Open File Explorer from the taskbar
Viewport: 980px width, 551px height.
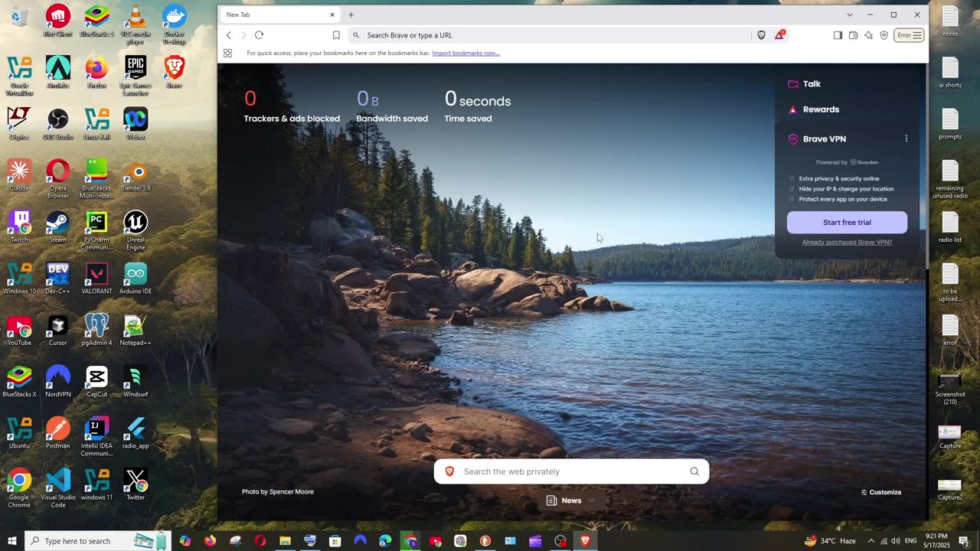point(285,541)
